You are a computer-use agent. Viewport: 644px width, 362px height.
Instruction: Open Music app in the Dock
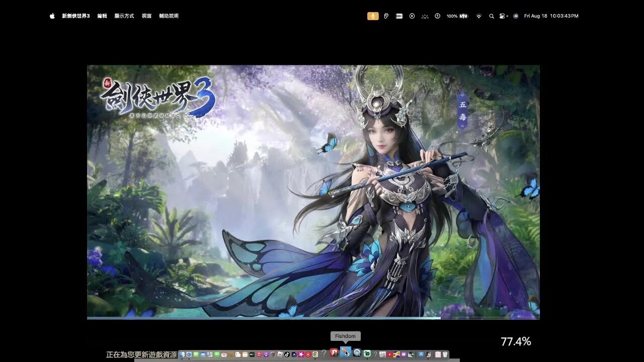259,354
